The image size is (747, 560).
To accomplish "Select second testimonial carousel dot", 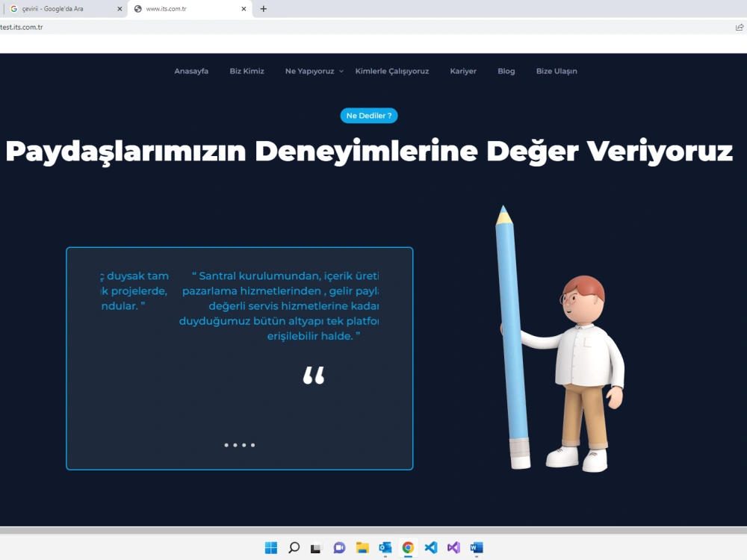I will click(235, 445).
